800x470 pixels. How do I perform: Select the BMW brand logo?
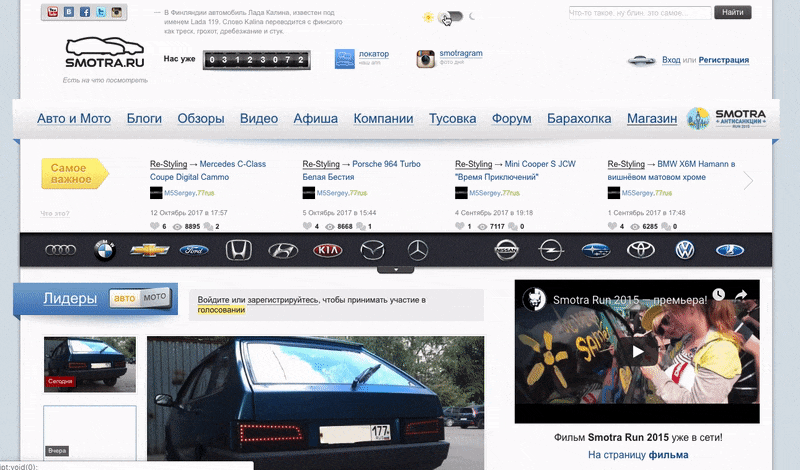click(105, 250)
